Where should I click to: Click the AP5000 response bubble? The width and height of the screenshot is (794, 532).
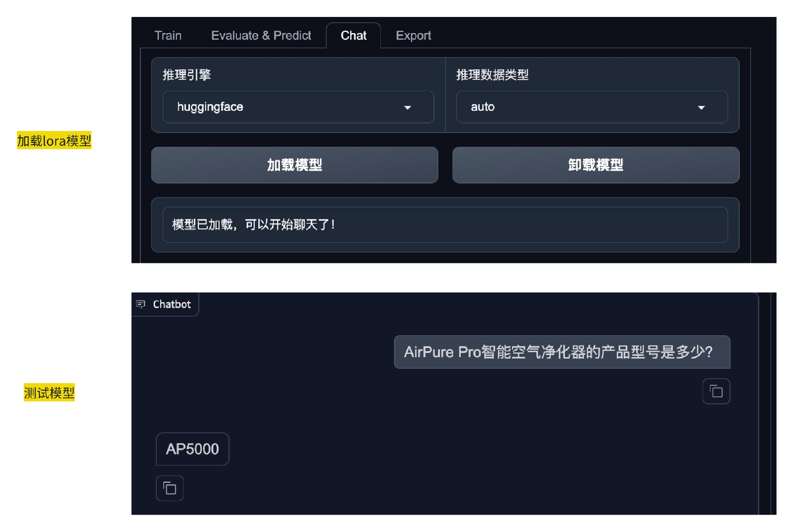point(192,449)
